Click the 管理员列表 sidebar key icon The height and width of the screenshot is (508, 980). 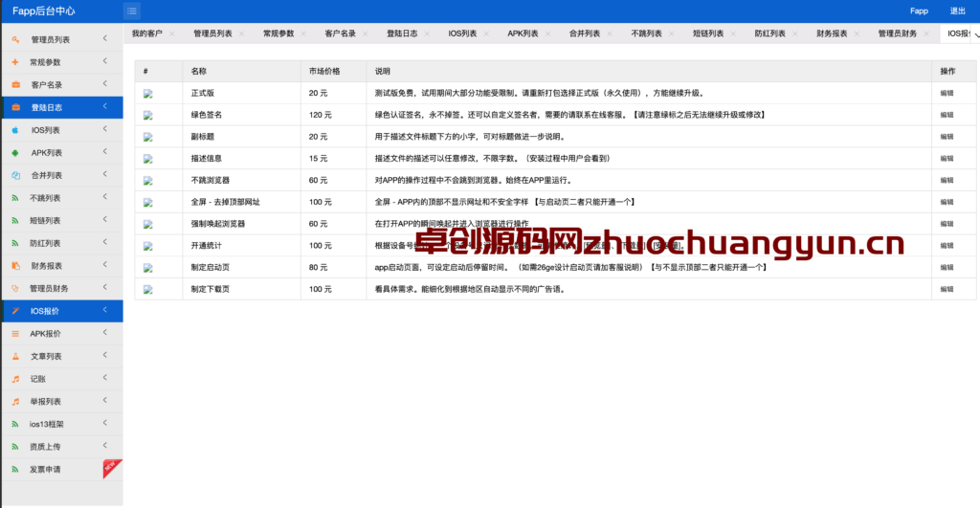(15, 39)
